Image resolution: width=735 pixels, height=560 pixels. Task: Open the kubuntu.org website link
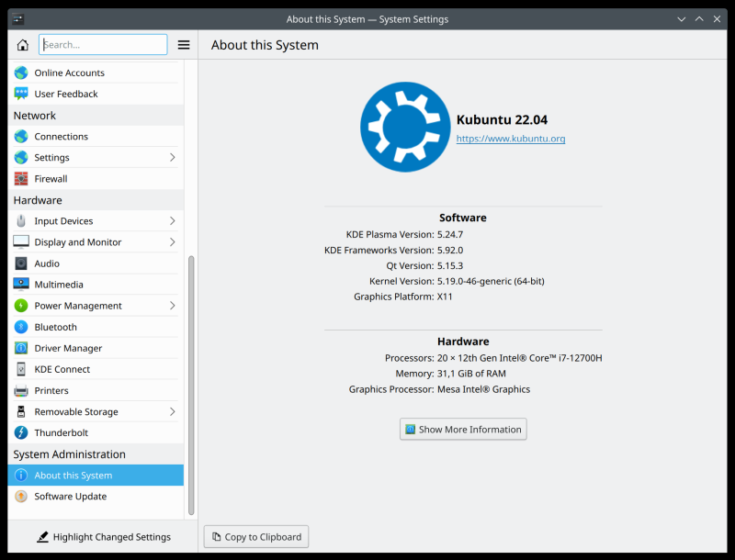tap(511, 139)
